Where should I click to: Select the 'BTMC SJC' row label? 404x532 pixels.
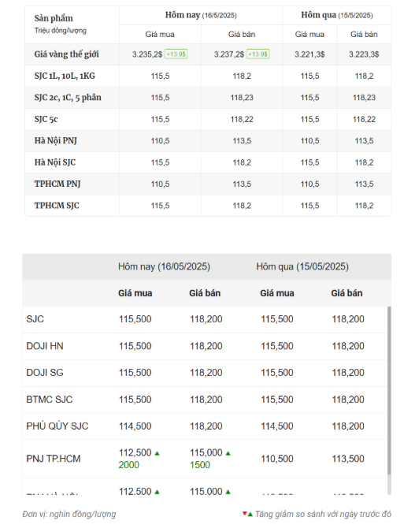tap(50, 400)
